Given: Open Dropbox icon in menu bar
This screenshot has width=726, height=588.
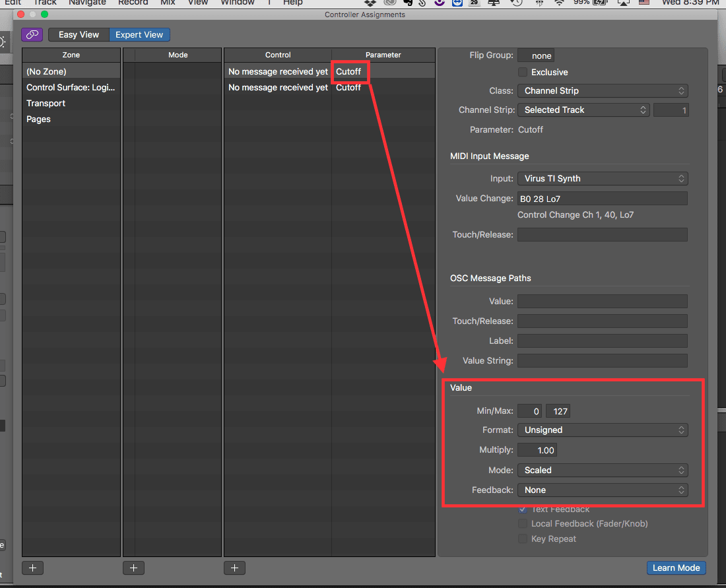Looking at the screenshot, I should (370, 3).
